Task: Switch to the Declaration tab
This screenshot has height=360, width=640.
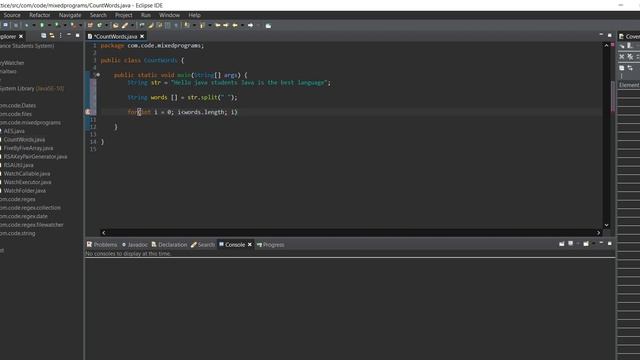Action: [x=169, y=244]
